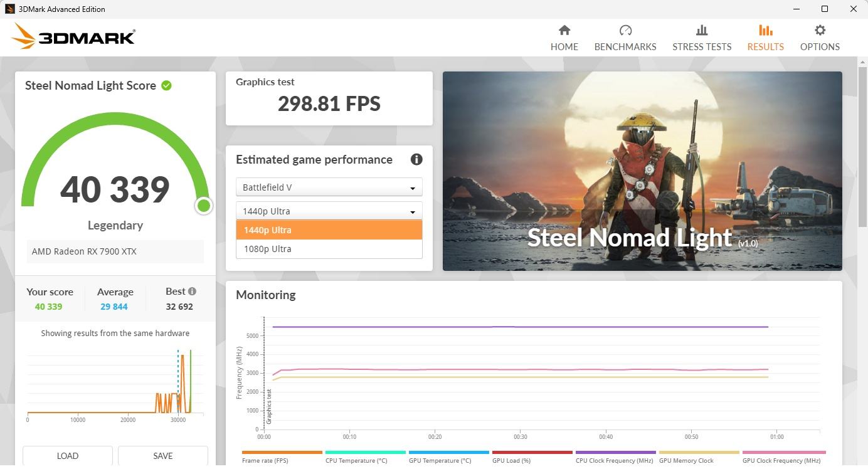Open the BENCHMARKS tab
Viewport: 868px width, 469px height.
(x=625, y=38)
